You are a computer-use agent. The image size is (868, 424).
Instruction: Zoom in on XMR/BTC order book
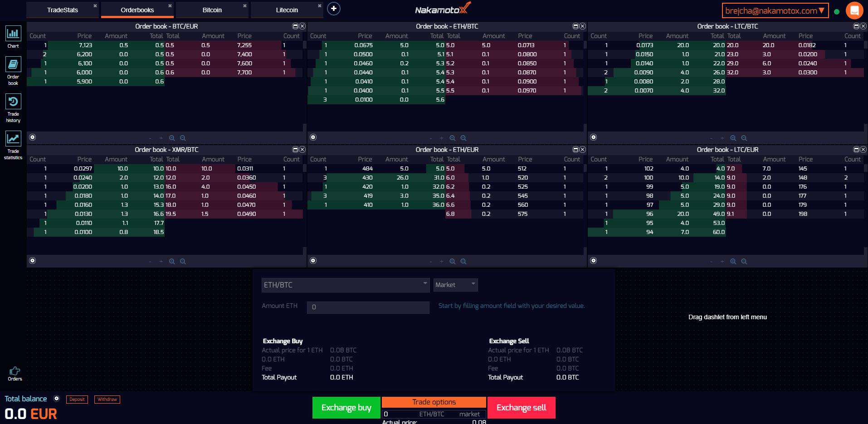coord(172,261)
